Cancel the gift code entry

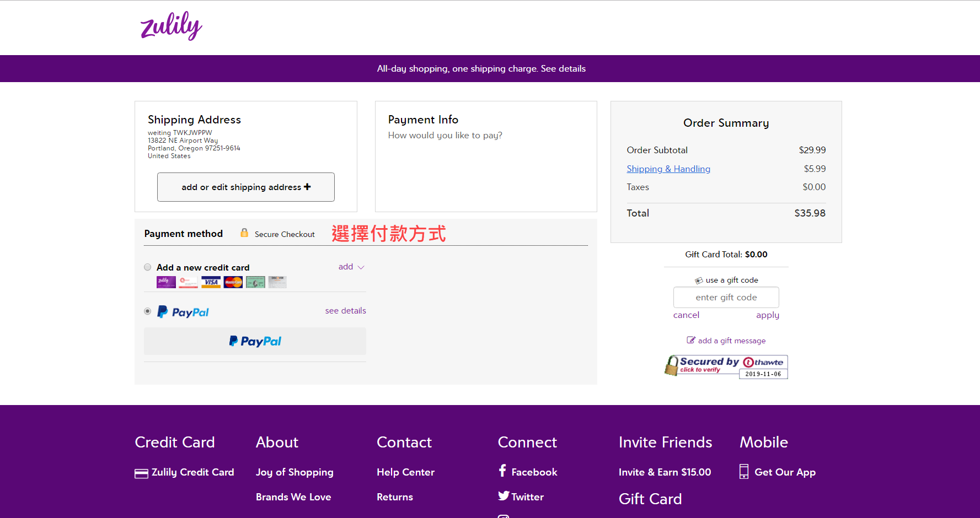[x=686, y=315]
